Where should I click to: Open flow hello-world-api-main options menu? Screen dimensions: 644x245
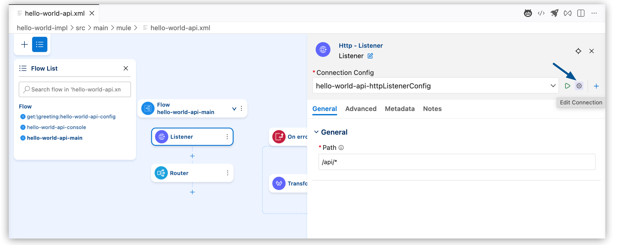(x=241, y=109)
